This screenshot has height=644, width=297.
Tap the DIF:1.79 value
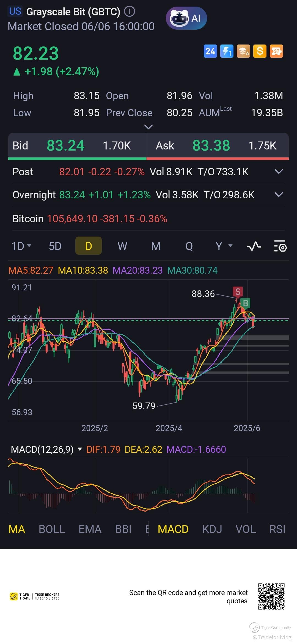(103, 449)
